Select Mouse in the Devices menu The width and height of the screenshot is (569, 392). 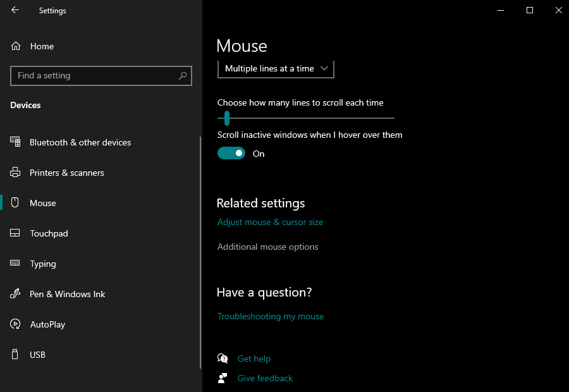tap(43, 203)
